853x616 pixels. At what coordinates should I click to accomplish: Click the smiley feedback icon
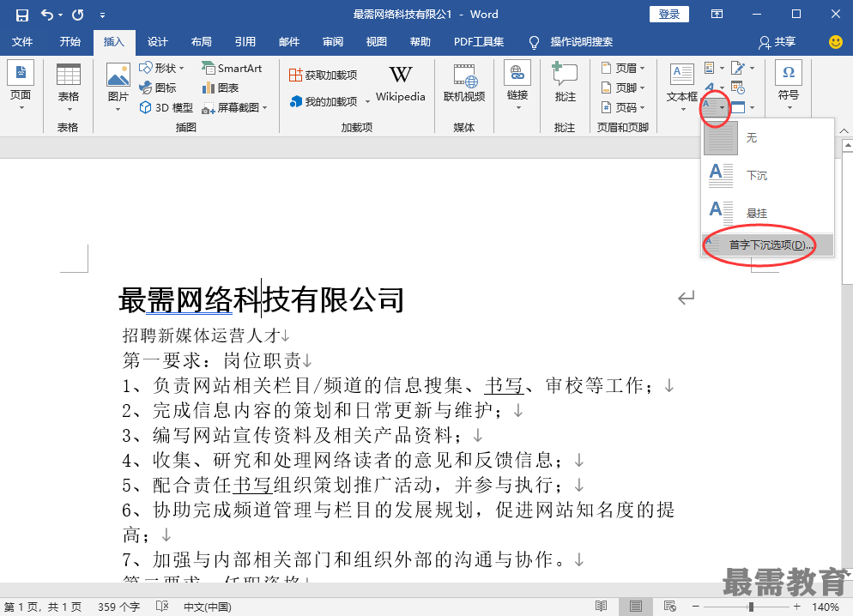[836, 42]
